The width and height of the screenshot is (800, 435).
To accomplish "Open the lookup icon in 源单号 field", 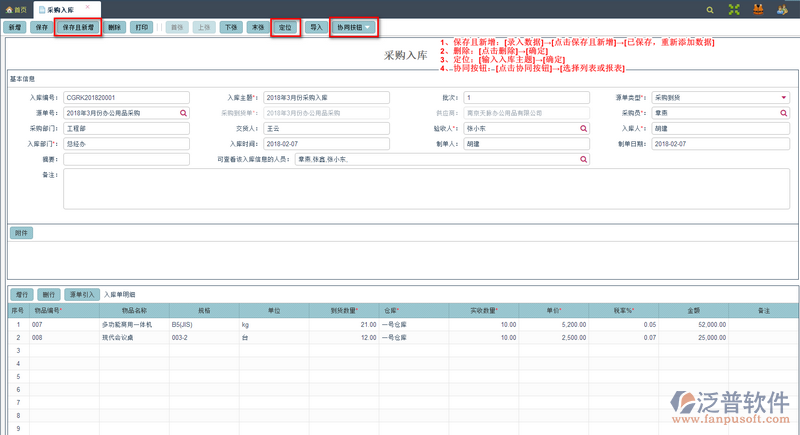I will (x=183, y=114).
